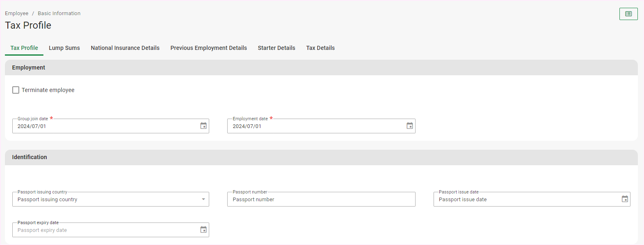Open the Tax Details tab
The width and height of the screenshot is (644, 245).
(320, 48)
